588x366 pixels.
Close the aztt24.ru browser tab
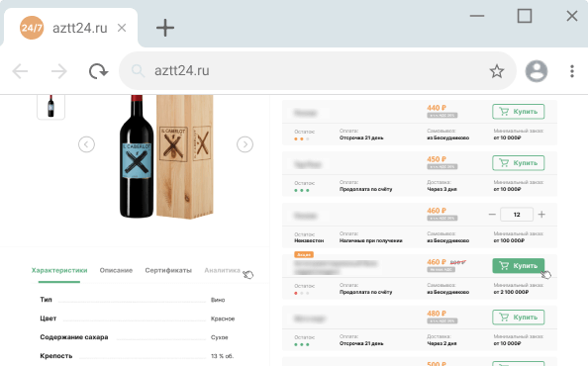pyautogui.click(x=122, y=28)
